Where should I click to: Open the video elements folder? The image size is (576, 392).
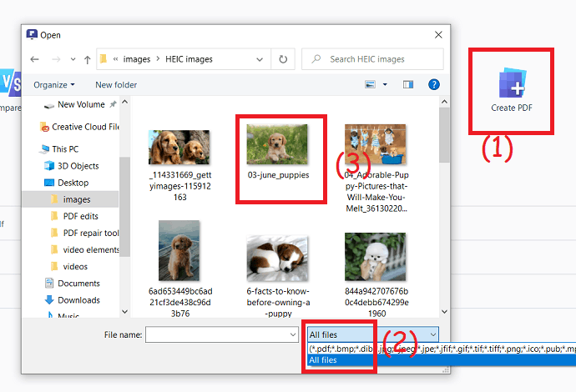point(84,250)
